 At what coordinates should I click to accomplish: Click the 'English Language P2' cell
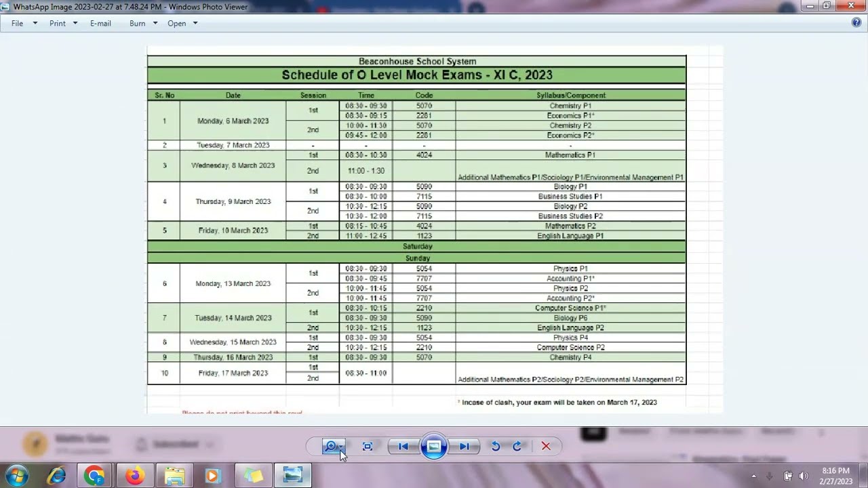point(570,327)
